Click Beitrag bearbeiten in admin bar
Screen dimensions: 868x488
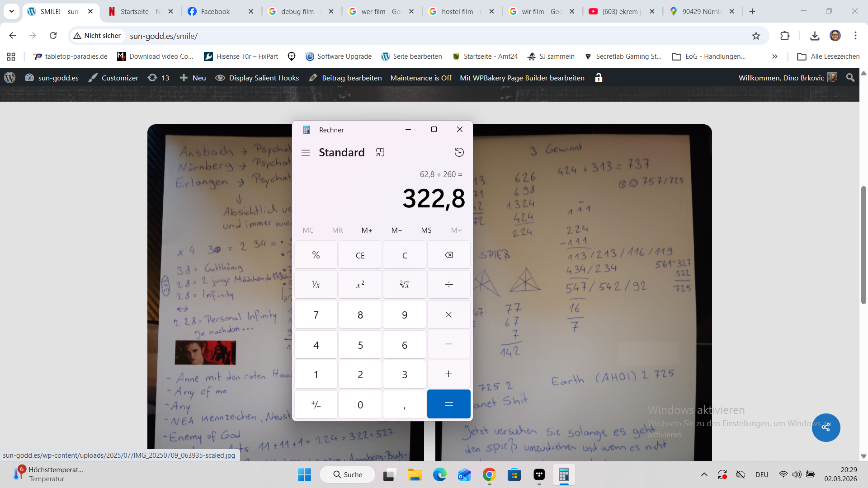click(x=345, y=78)
